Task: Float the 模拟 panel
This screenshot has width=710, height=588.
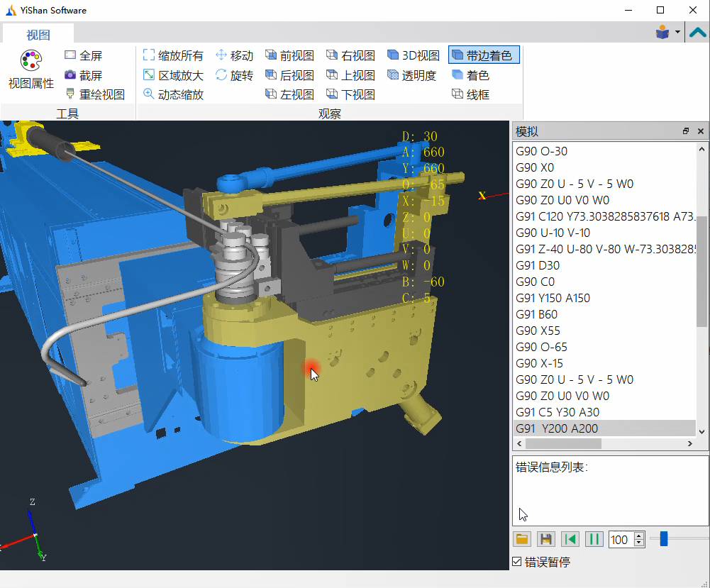Action: tap(686, 131)
